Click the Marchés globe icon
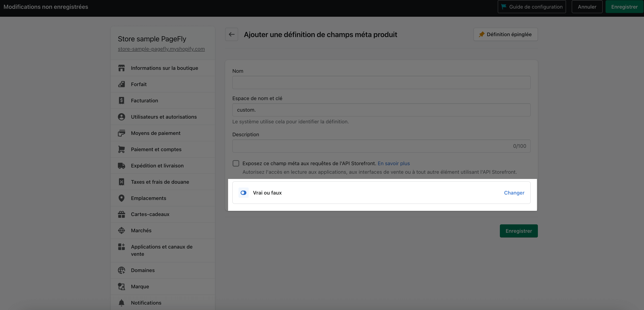Image resolution: width=644 pixels, height=310 pixels. pyautogui.click(x=122, y=230)
